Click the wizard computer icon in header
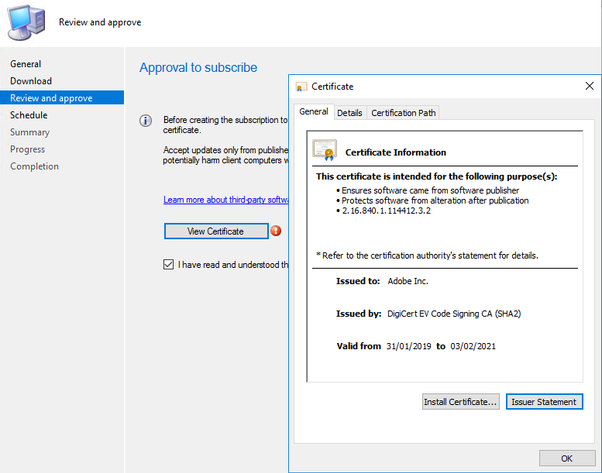The height and width of the screenshot is (473, 602). pos(26,22)
